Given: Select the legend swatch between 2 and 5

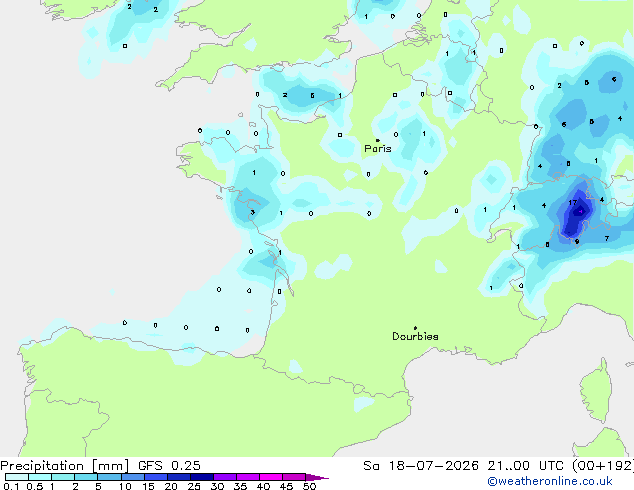Looking at the screenshot, I should (86, 477).
